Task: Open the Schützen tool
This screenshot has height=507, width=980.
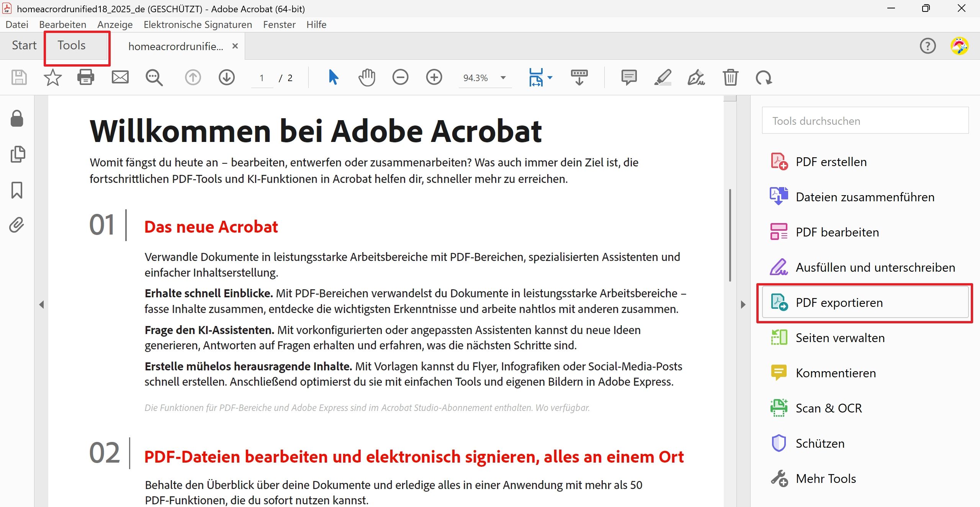Action: [x=865, y=443]
